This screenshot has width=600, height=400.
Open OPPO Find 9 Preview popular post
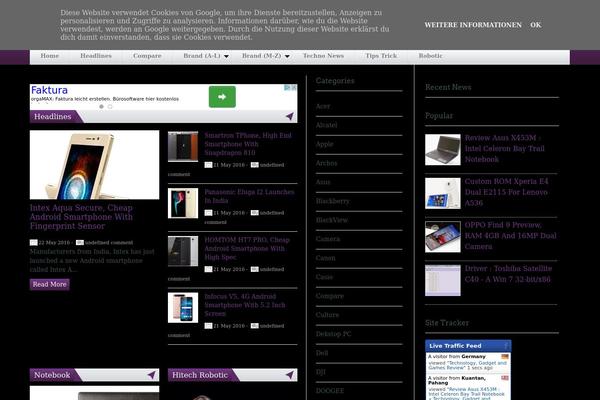pyautogui.click(x=510, y=236)
